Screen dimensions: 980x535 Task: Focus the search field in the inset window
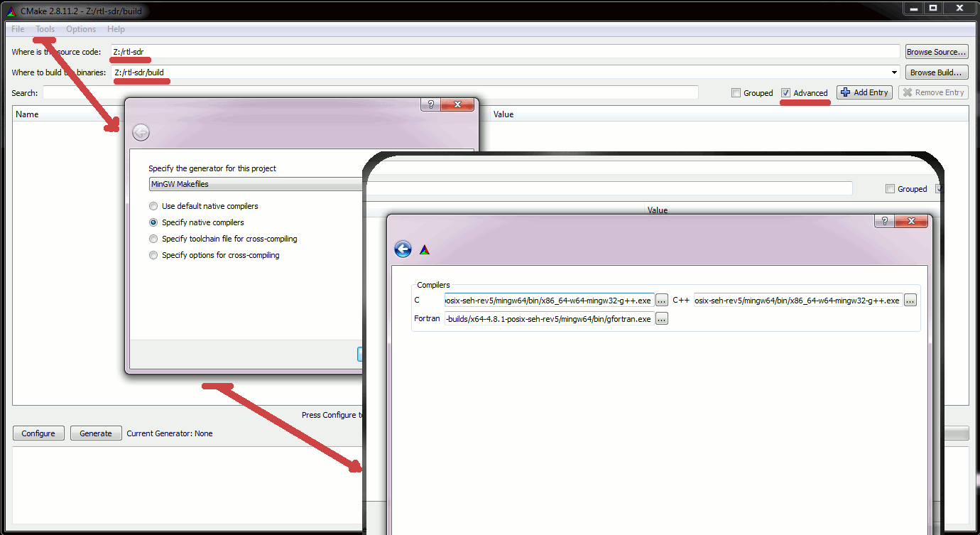(x=609, y=188)
